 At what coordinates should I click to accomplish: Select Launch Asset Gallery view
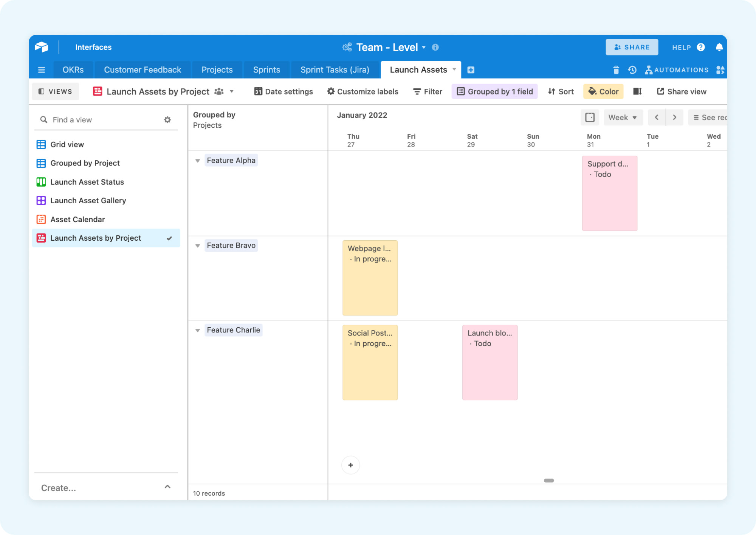(x=88, y=201)
